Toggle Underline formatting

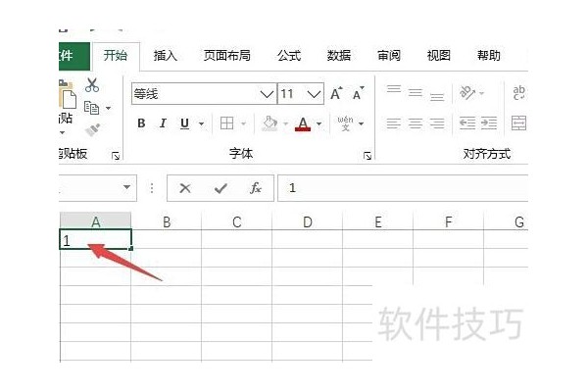click(x=184, y=123)
